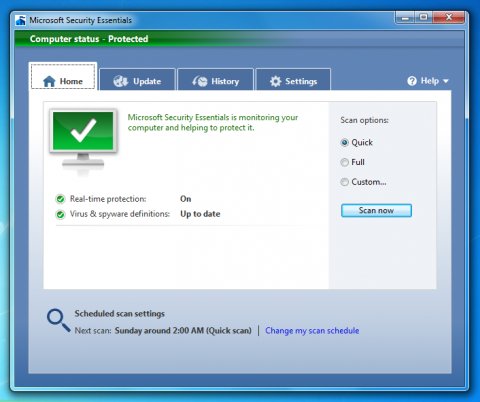The image size is (480, 402).
Task: Click the clock icon on History tab
Action: (200, 81)
